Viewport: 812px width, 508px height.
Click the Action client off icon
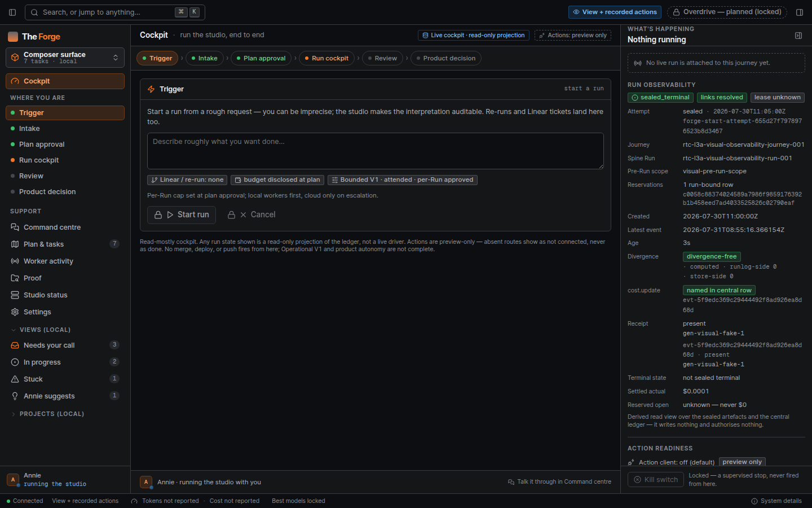pos(631,462)
